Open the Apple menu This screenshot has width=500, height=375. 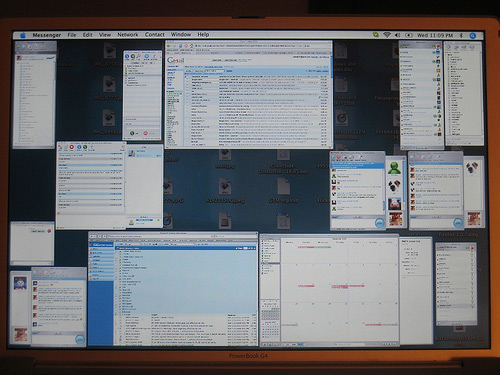tap(23, 35)
